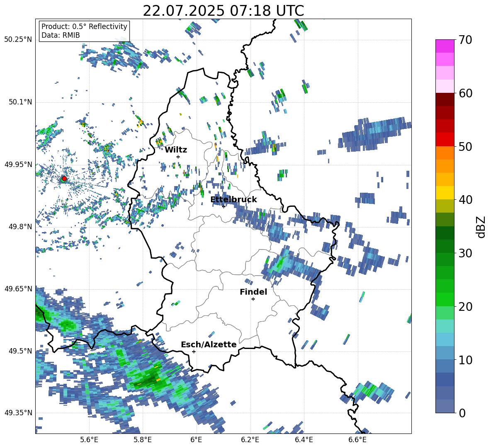This screenshot has width=491, height=448.
Task: Click the 49.65°N latitude label
Action: coord(18,288)
